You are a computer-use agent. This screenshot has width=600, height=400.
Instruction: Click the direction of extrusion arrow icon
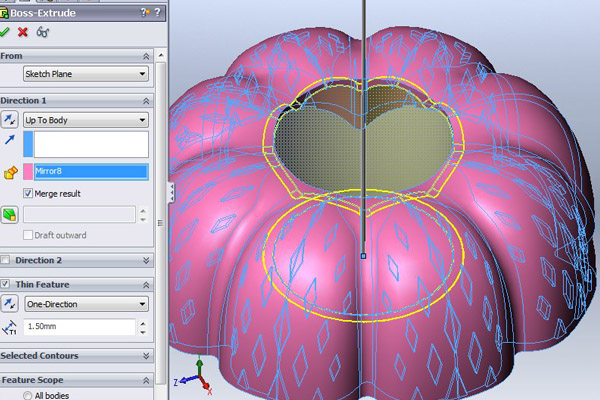10,140
